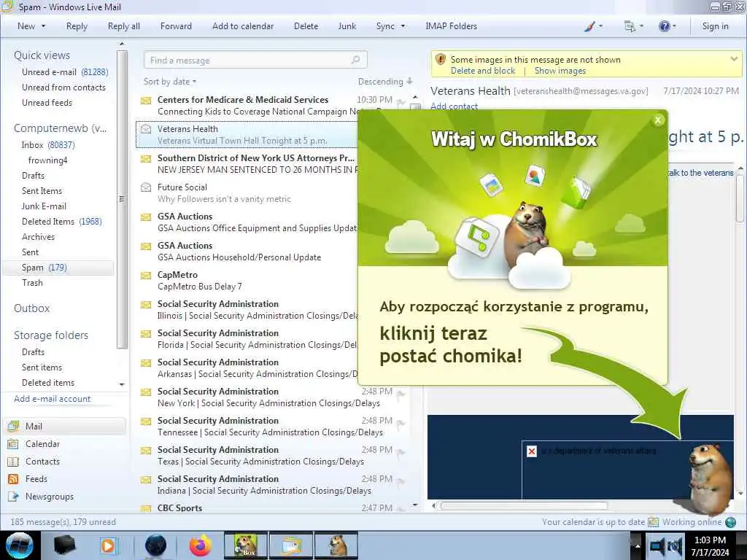The image size is (747, 560).
Task: Click the reading pane horizontal scrollbar
Action: pos(524,506)
